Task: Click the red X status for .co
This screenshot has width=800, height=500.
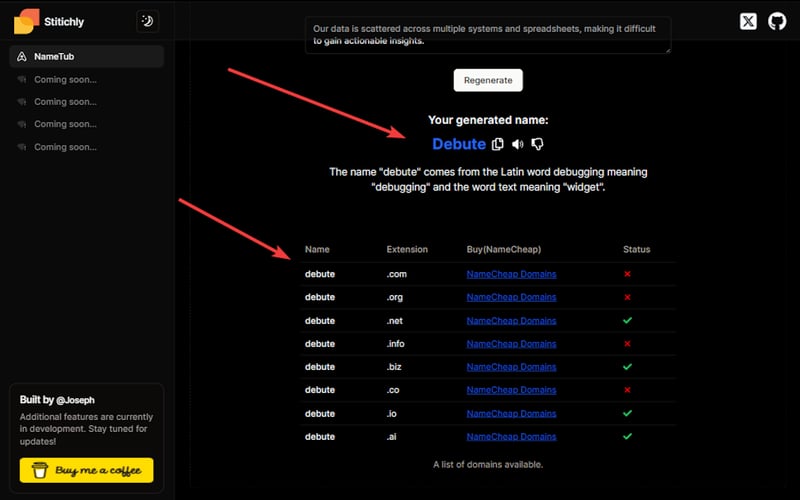Action: pyautogui.click(x=627, y=390)
